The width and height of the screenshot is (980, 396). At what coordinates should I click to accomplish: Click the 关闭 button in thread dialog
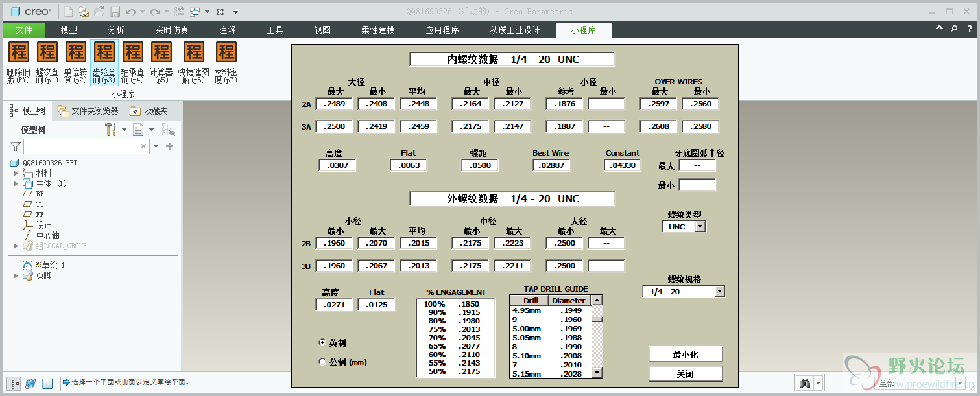point(686,374)
